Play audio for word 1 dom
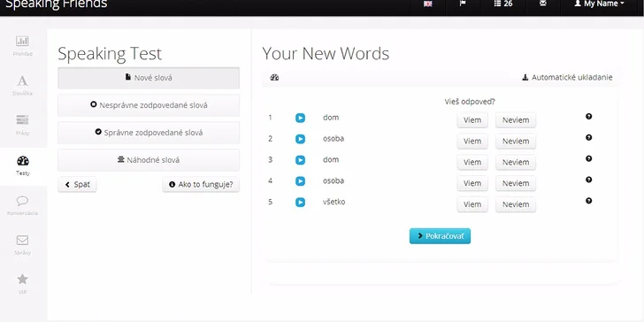This screenshot has height=322, width=644. (x=300, y=119)
